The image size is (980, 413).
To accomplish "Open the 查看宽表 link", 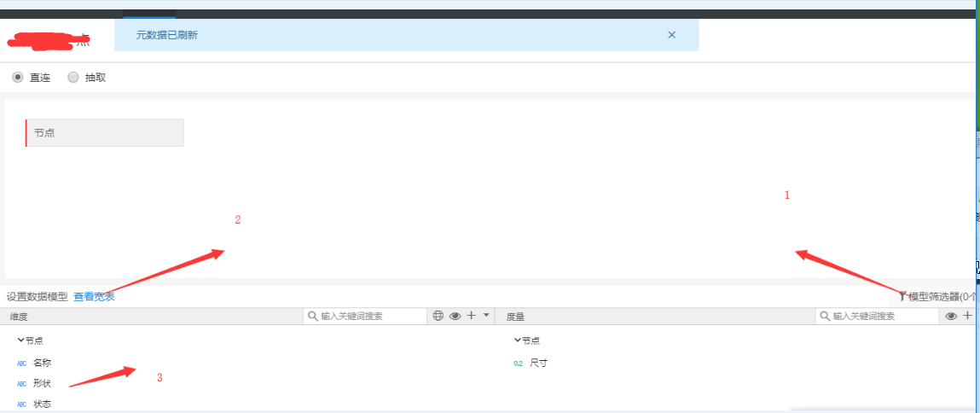I will 94,297.
